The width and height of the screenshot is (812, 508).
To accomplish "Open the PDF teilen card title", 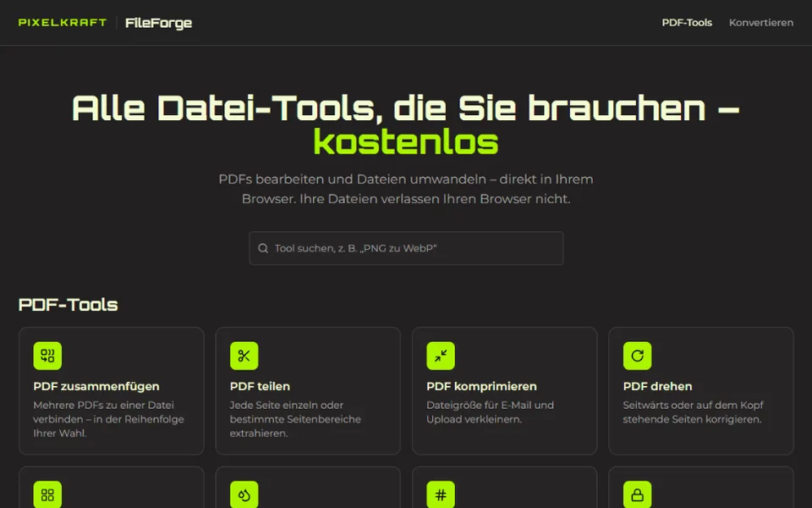I will pyautogui.click(x=260, y=386).
